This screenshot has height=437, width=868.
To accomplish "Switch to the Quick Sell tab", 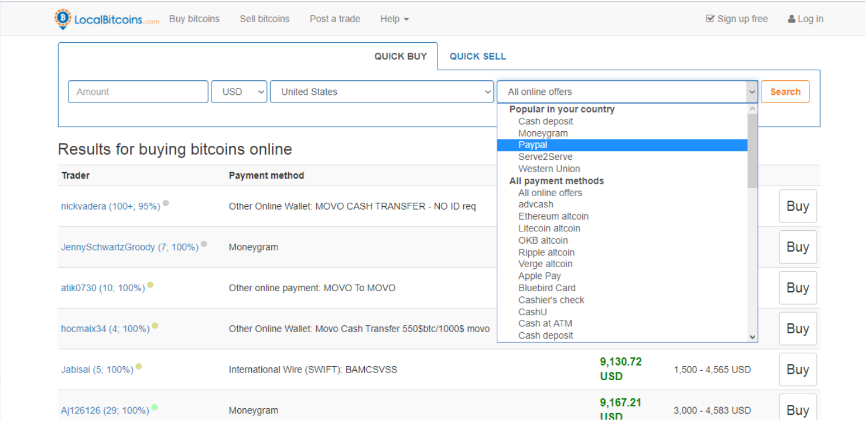I will pyautogui.click(x=477, y=56).
